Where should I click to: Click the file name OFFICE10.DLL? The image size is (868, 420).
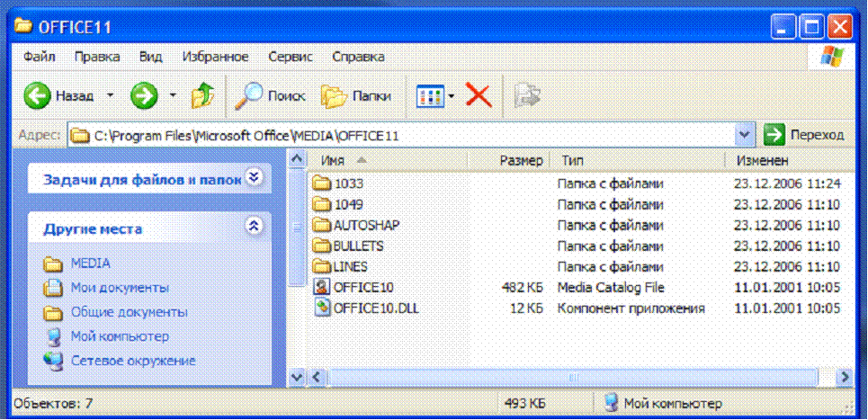pos(376,308)
